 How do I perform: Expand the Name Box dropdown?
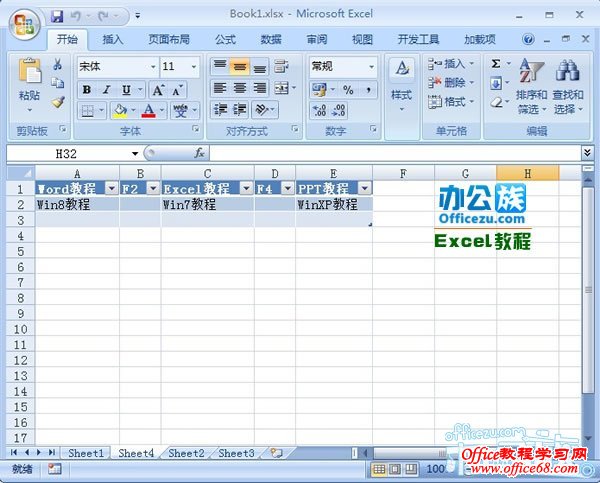coord(135,154)
